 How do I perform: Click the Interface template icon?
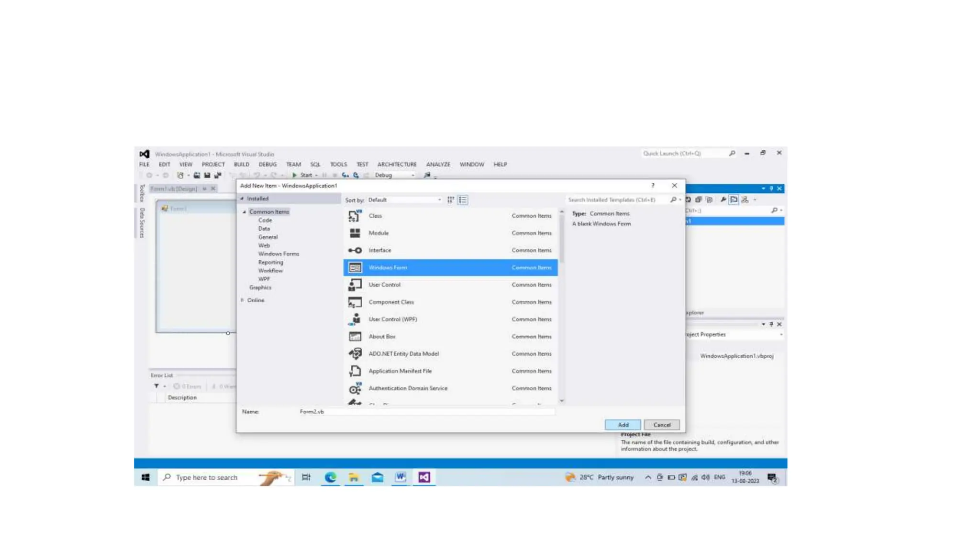click(355, 250)
